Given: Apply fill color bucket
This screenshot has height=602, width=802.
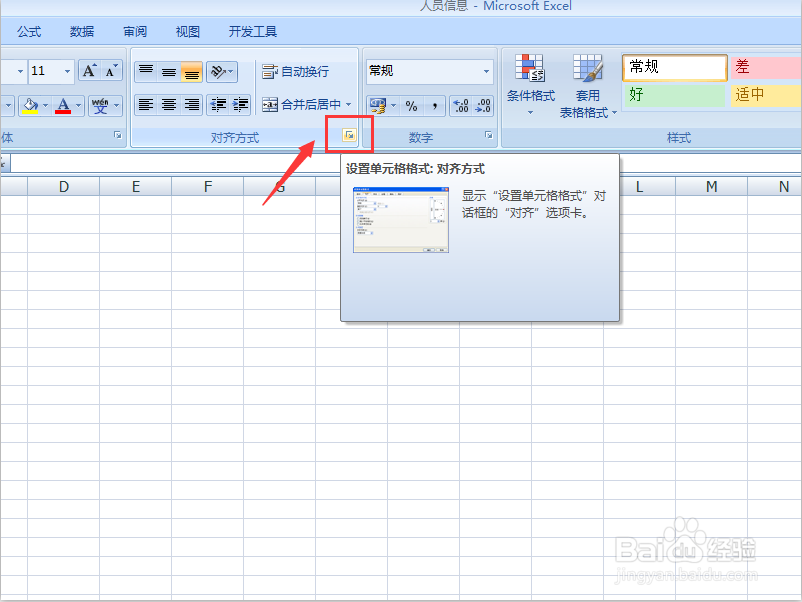Looking at the screenshot, I should click(x=30, y=105).
